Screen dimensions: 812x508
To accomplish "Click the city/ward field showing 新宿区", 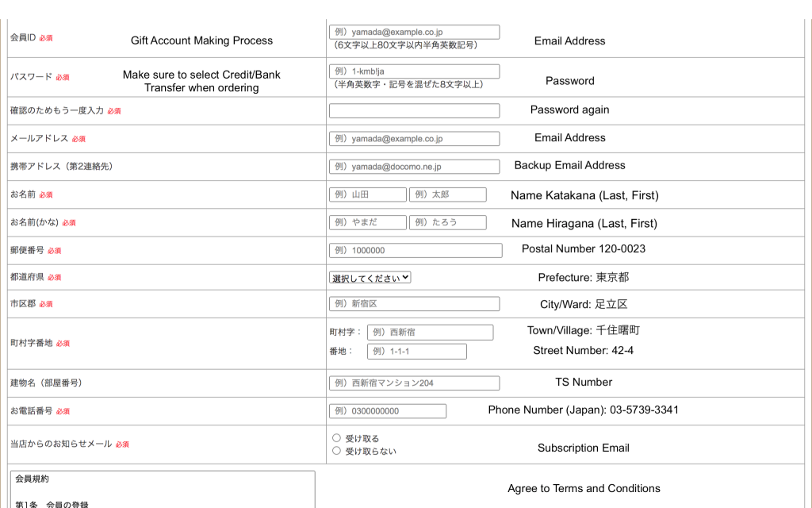I will pos(414,304).
